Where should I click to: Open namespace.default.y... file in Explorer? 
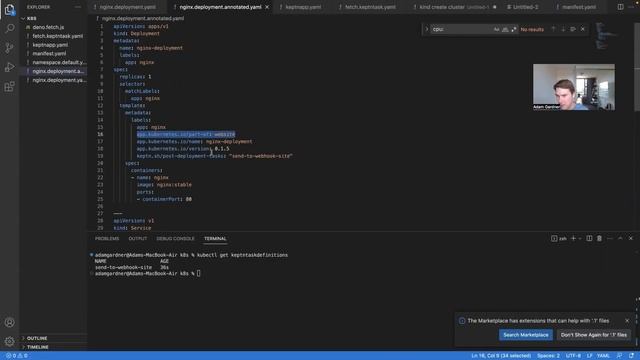(53, 62)
